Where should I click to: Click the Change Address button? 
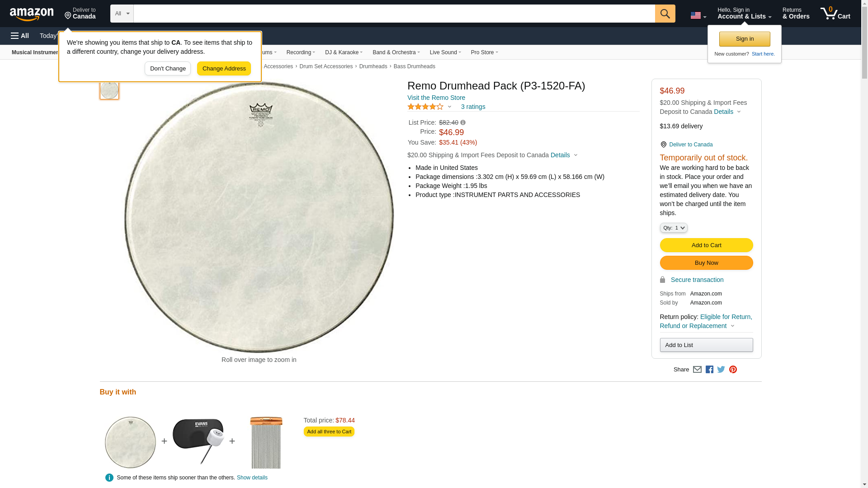click(x=224, y=69)
